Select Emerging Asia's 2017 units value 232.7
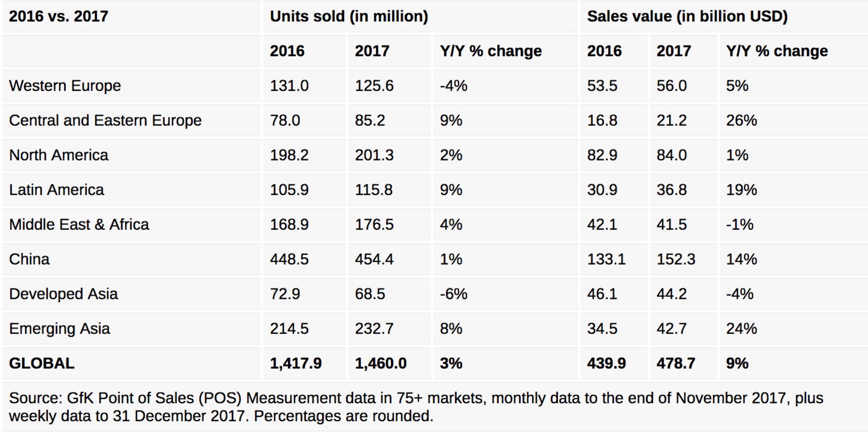 tap(374, 329)
